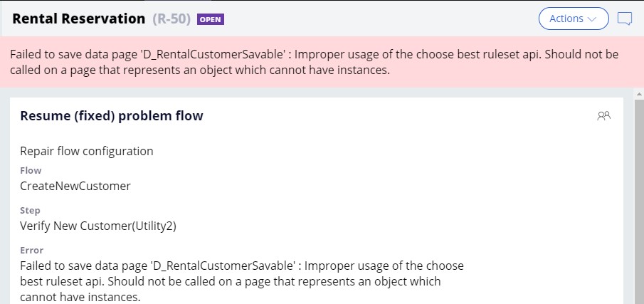The width and height of the screenshot is (644, 304).
Task: Select the CreateNewCustomer flow value
Action: (75, 186)
